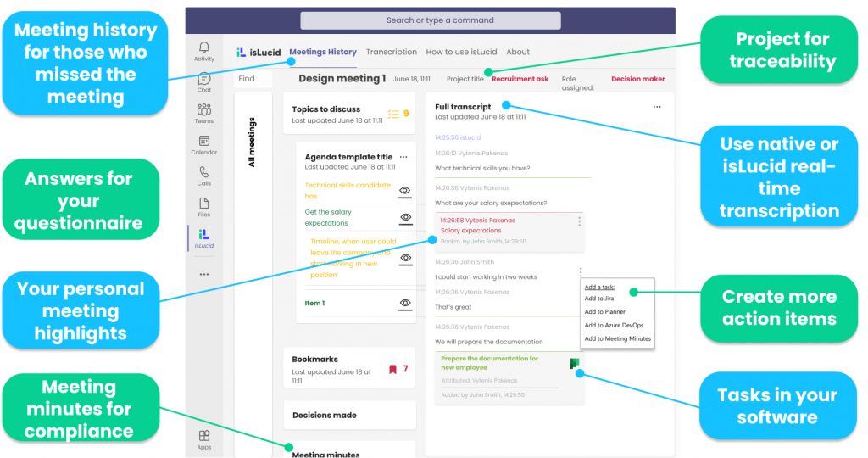This screenshot has width=868, height=458.
Task: Expand the Decisions made card
Action: click(349, 416)
